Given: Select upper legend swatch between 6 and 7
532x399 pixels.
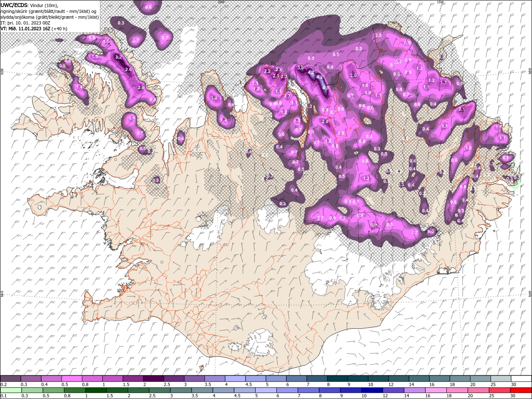Looking at the screenshot, I should 296,379.
